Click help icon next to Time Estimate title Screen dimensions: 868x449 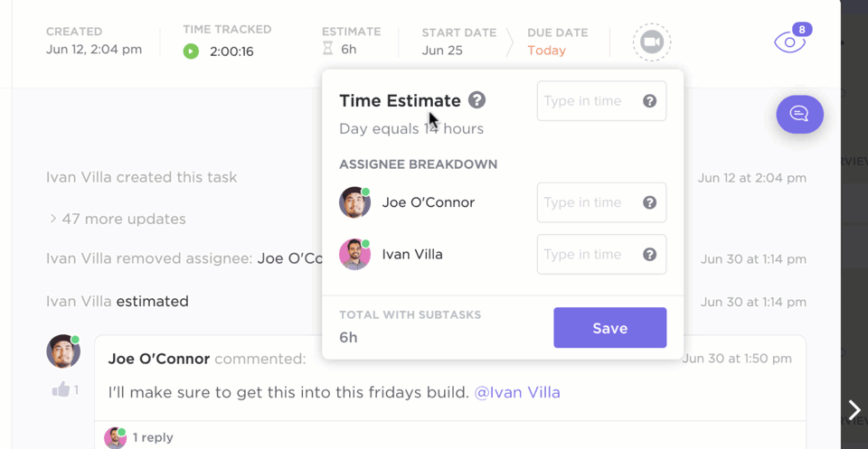click(x=476, y=100)
